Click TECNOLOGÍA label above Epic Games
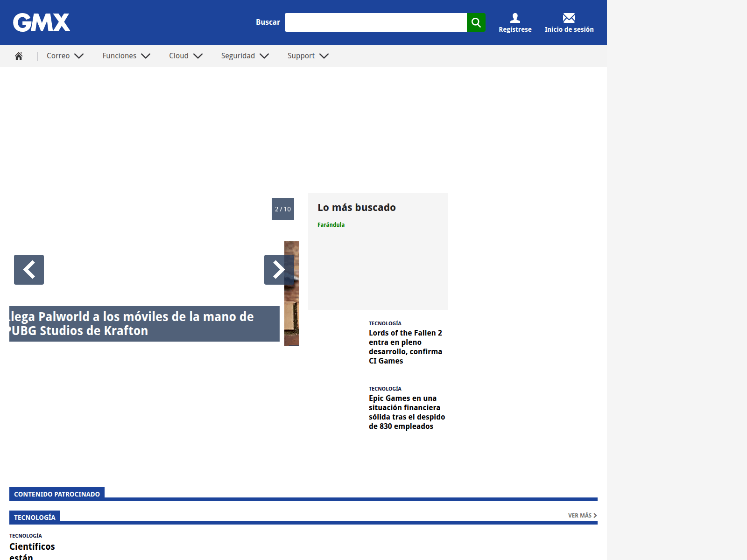This screenshot has width=747, height=560. pyautogui.click(x=385, y=389)
